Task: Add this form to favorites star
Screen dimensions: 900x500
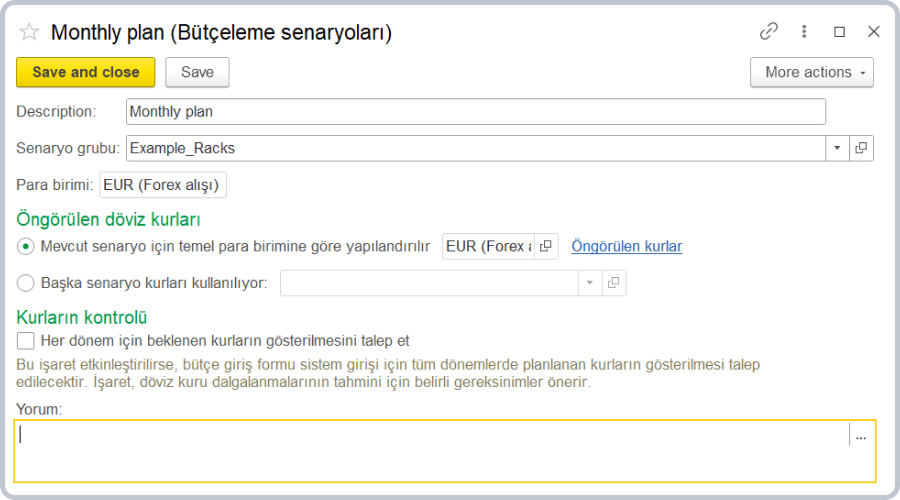Action: click(x=29, y=32)
